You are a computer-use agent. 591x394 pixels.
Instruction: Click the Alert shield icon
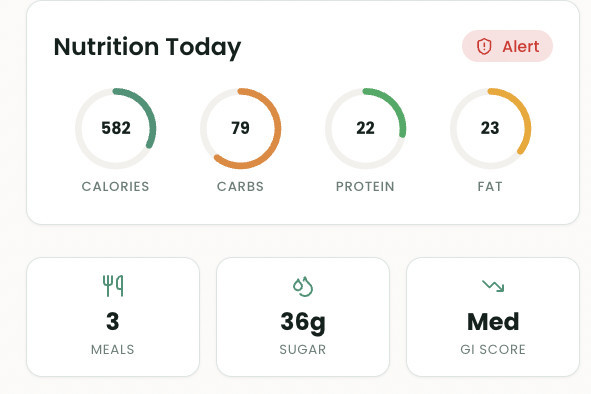click(484, 46)
